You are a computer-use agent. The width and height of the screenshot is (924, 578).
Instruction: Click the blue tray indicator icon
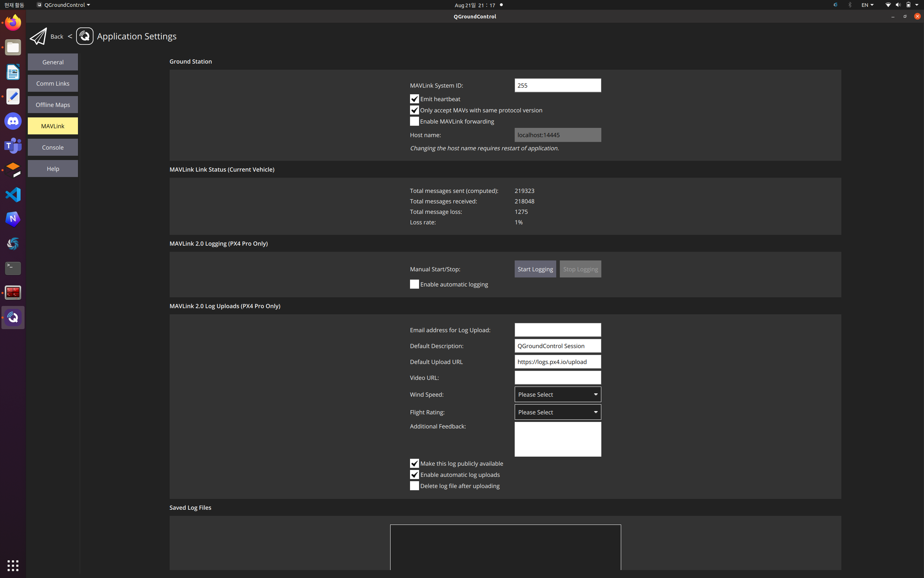pyautogui.click(x=836, y=5)
